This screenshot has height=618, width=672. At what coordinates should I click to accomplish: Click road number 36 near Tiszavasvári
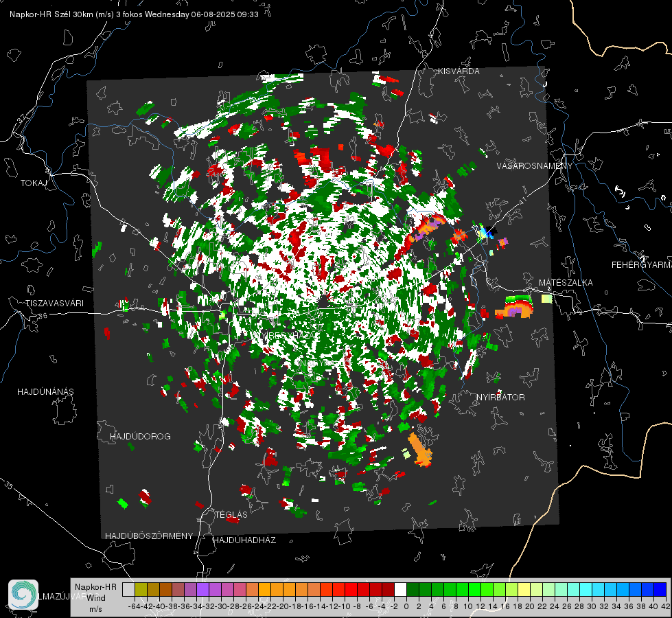tap(43, 316)
